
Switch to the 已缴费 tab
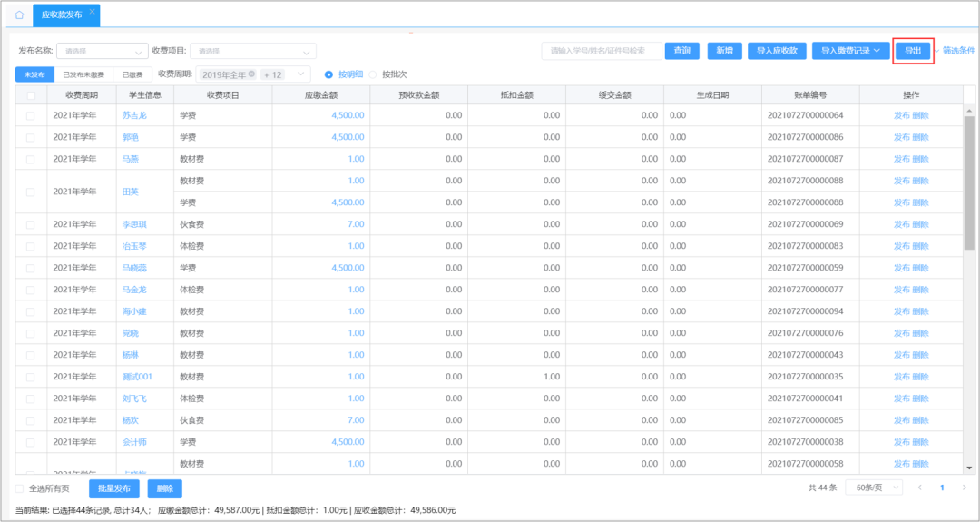point(132,74)
